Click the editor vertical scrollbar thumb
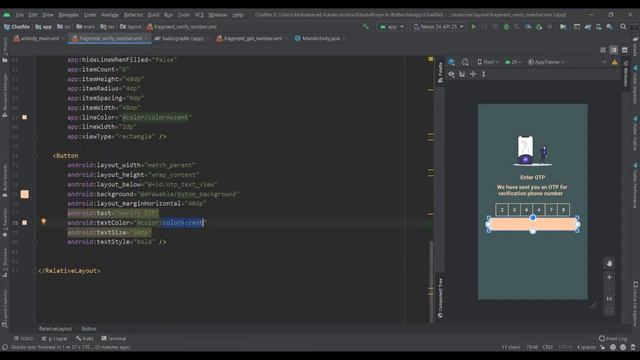The width and height of the screenshot is (640, 360). coord(431,281)
